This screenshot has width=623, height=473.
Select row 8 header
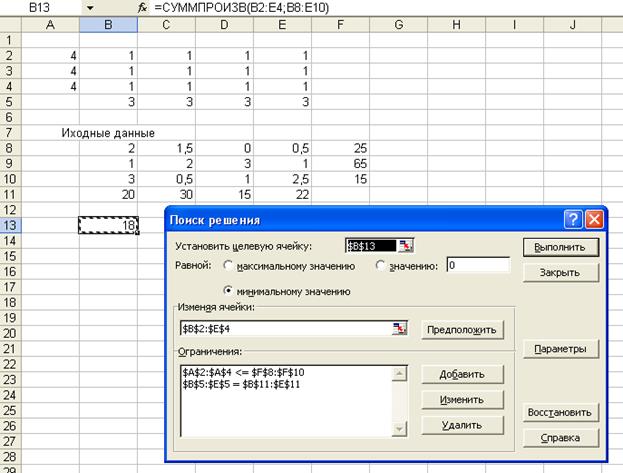point(10,148)
